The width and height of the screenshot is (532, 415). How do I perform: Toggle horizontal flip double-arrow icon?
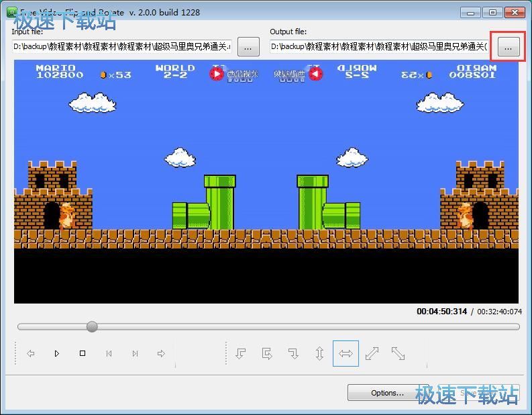(x=345, y=353)
